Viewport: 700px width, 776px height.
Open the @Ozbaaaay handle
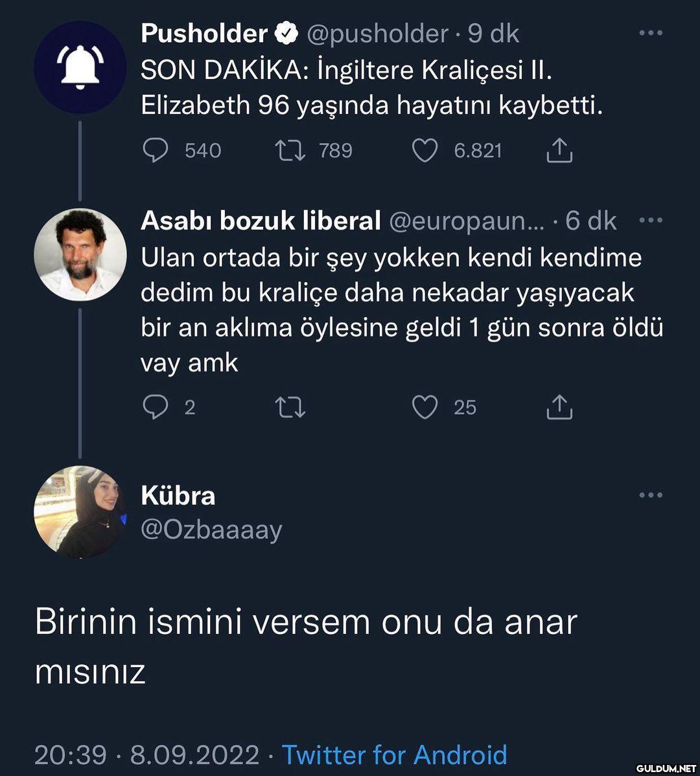click(211, 530)
